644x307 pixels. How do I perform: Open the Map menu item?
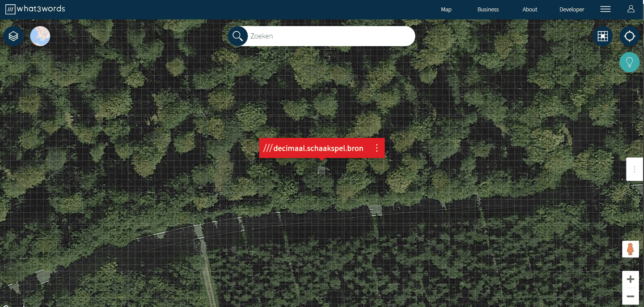pyautogui.click(x=446, y=9)
